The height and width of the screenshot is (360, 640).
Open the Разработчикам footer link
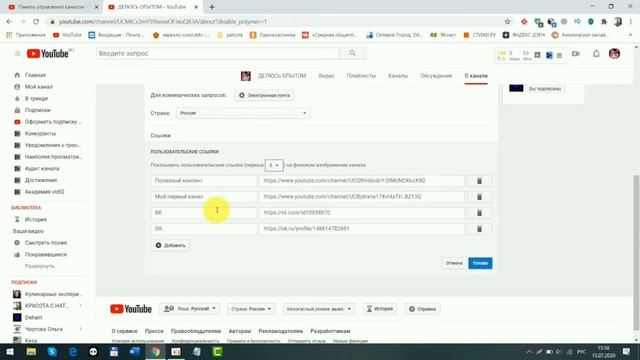point(330,331)
